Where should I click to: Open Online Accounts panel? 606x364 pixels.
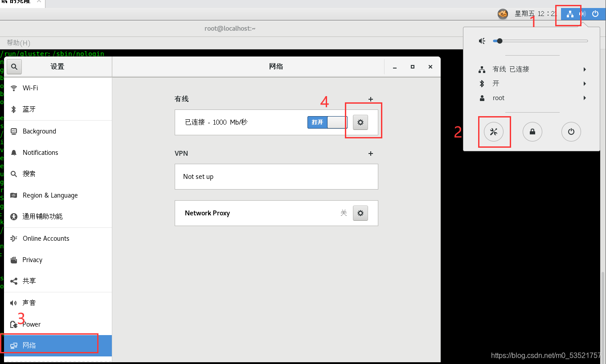58,239
